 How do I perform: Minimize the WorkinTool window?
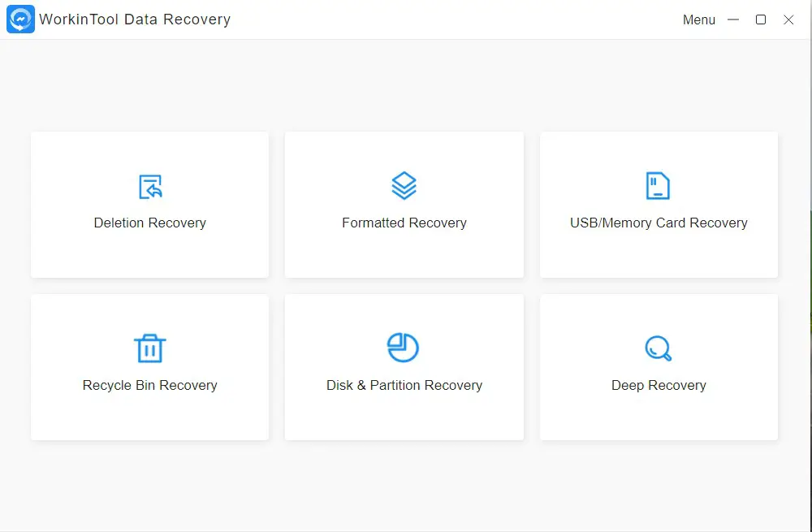point(732,19)
